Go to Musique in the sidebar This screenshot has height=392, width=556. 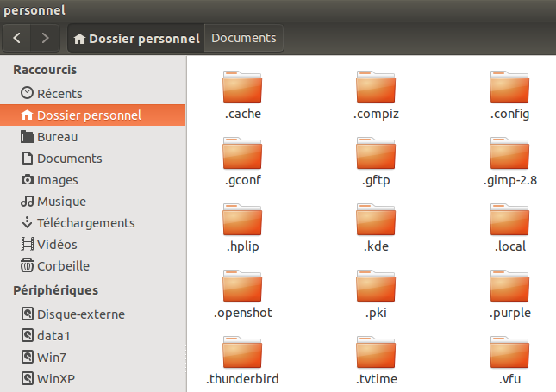coord(61,202)
